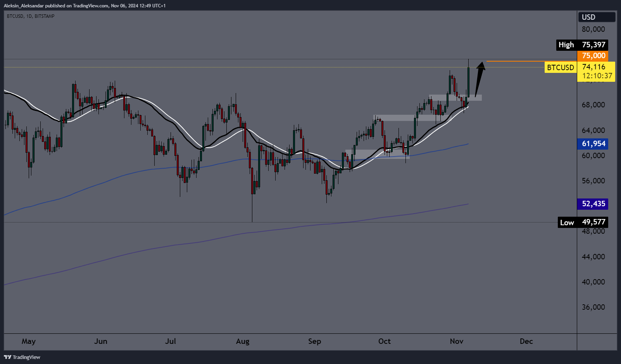Viewport: 621px width, 364px height.
Task: Click the Oct label on time axis
Action: [385, 341]
